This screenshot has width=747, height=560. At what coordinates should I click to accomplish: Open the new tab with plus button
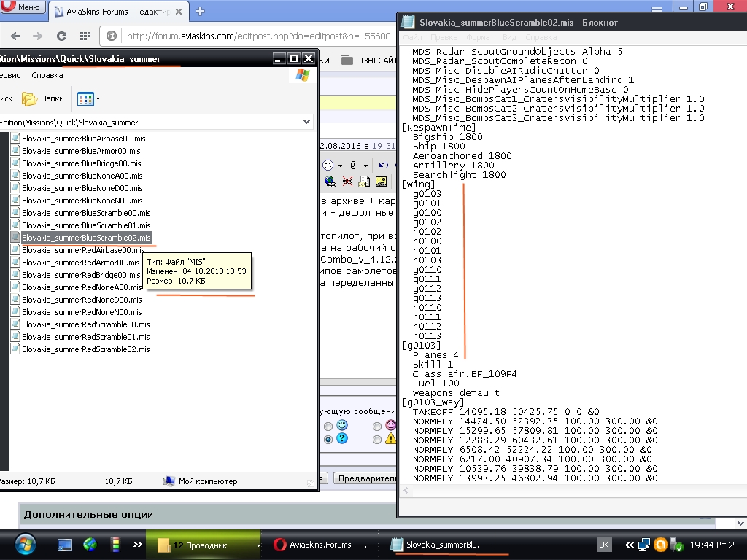tap(201, 11)
